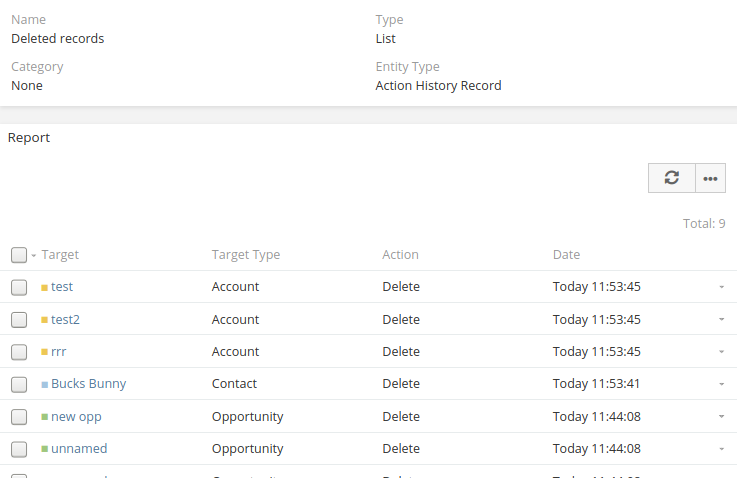Open the unnamed opportunity link
The height and width of the screenshot is (478, 737).
click(x=79, y=449)
